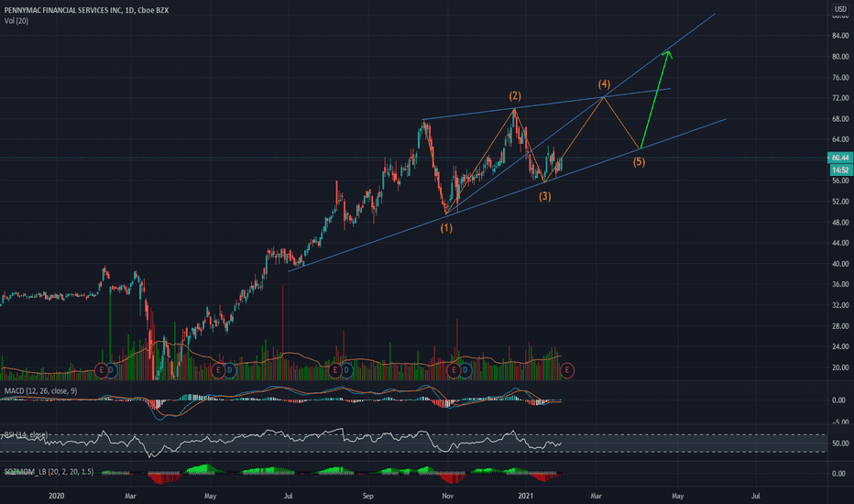Image resolution: width=854 pixels, height=504 pixels.
Task: Click the current price label 60.44
Action: 840,158
